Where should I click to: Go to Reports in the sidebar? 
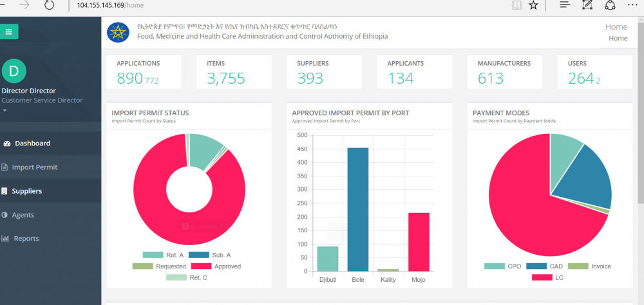pos(26,239)
